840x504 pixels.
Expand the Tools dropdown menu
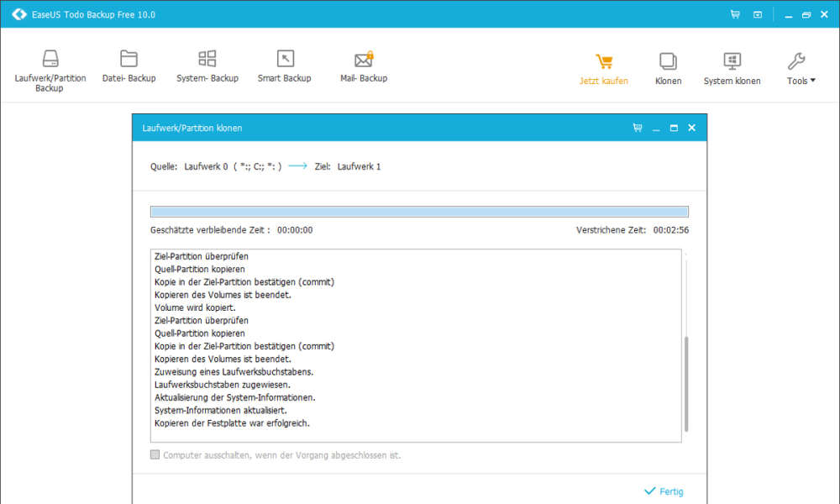[x=801, y=69]
